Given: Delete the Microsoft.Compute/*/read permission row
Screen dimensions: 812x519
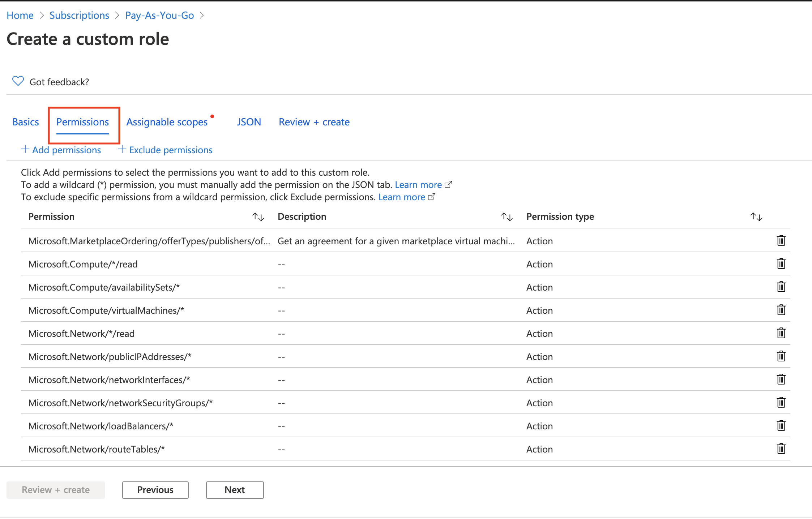Looking at the screenshot, I should point(781,264).
